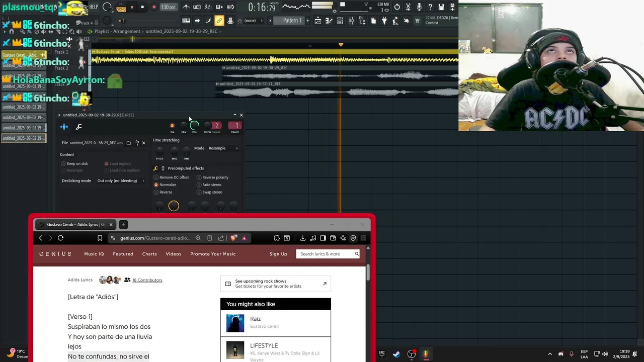Toggle the highlighted link/multilink controllers icon
644x362 pixels.
(219, 21)
